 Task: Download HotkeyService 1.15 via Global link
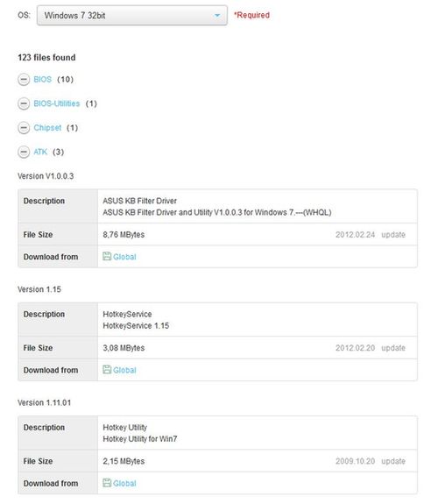124,370
